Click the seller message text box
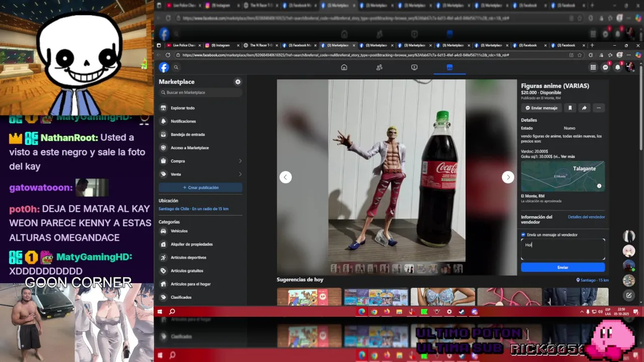The image size is (644, 362). point(563,250)
